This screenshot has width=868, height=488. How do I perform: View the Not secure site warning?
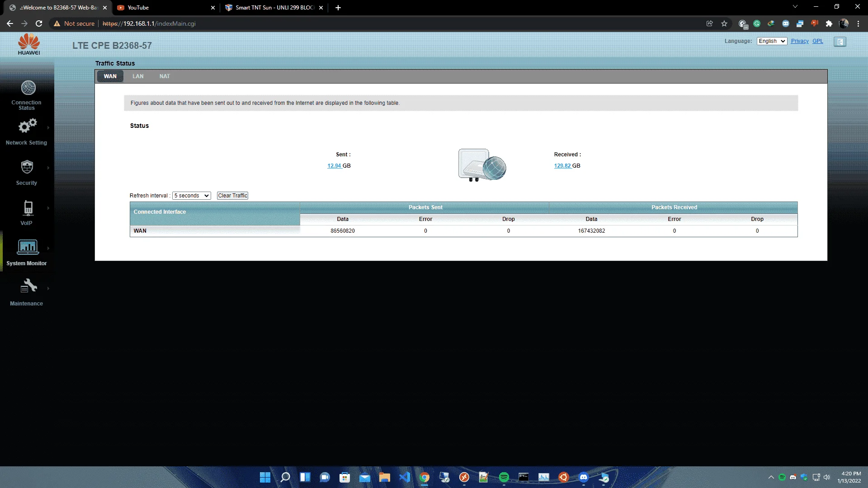click(x=74, y=23)
